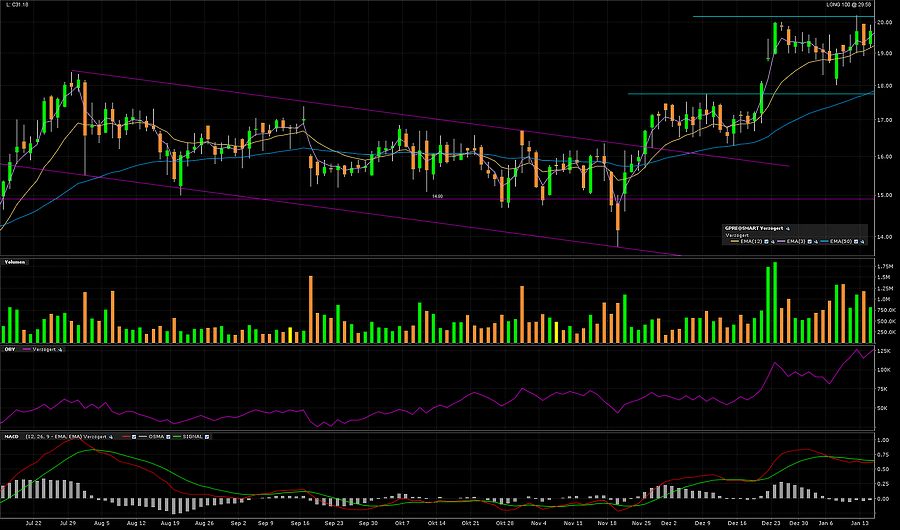Image resolution: width=900 pixels, height=530 pixels.
Task: Click the Nov 18 date axis label
Action: click(607, 523)
